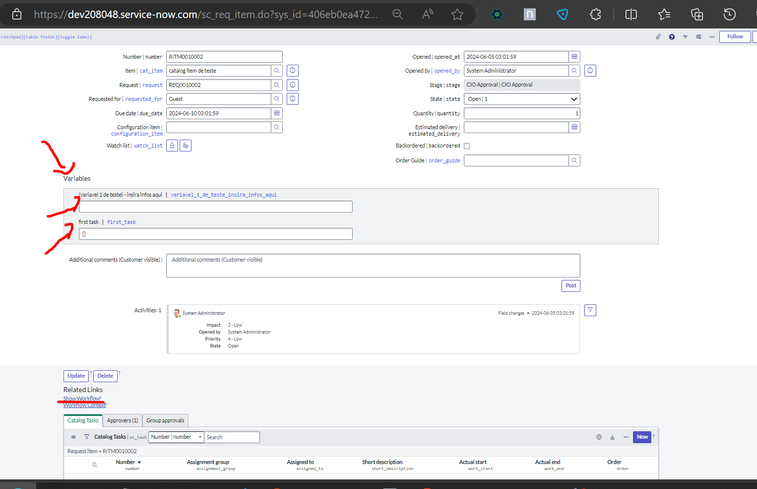Open the attachments paperclip icon
Image resolution: width=757 pixels, height=489 pixels.
(x=658, y=37)
